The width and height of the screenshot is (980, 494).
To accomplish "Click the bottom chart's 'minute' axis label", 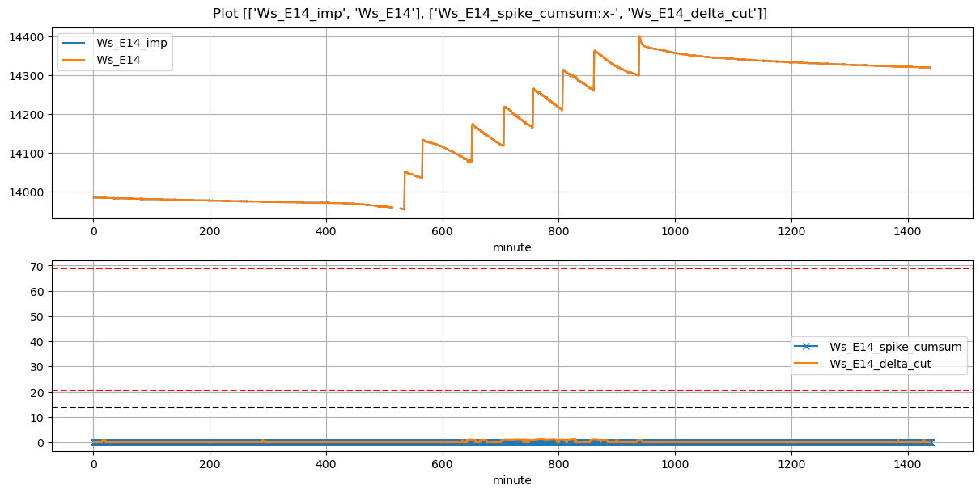I will pos(511,480).
